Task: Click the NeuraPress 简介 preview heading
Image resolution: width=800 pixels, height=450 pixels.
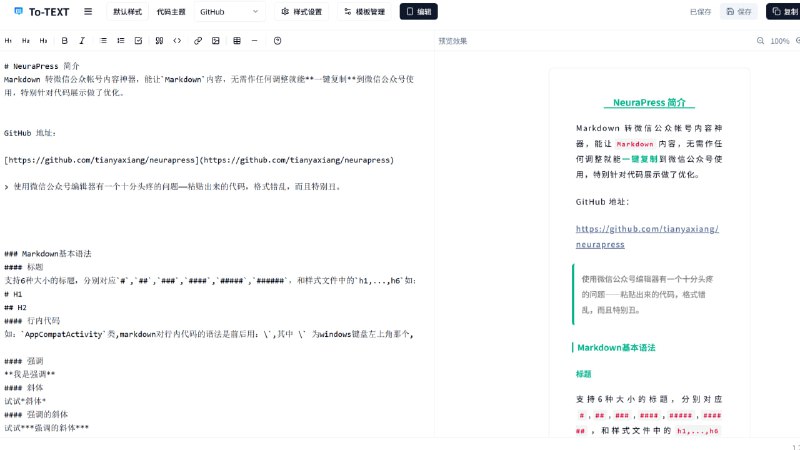Action: coord(649,103)
